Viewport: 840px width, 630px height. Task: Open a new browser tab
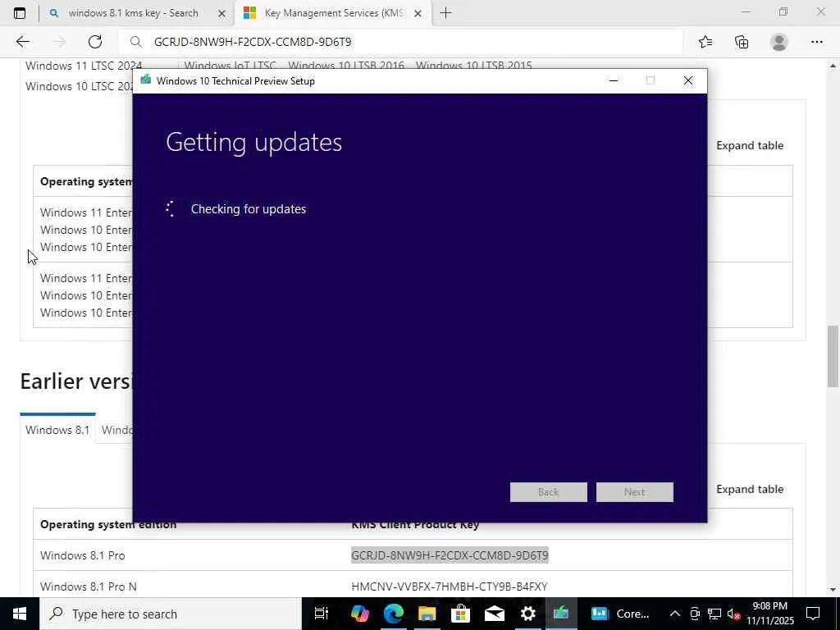pyautogui.click(x=445, y=13)
